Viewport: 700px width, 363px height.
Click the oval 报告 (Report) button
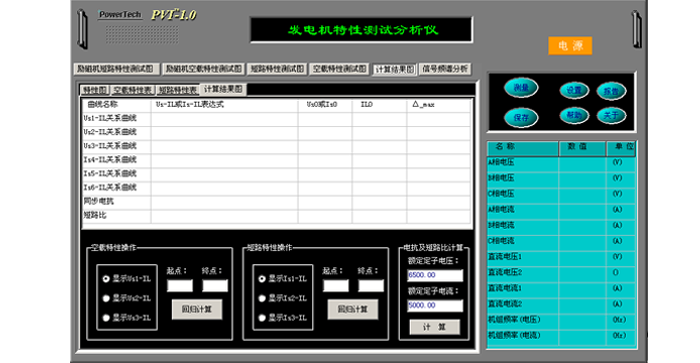click(x=611, y=92)
